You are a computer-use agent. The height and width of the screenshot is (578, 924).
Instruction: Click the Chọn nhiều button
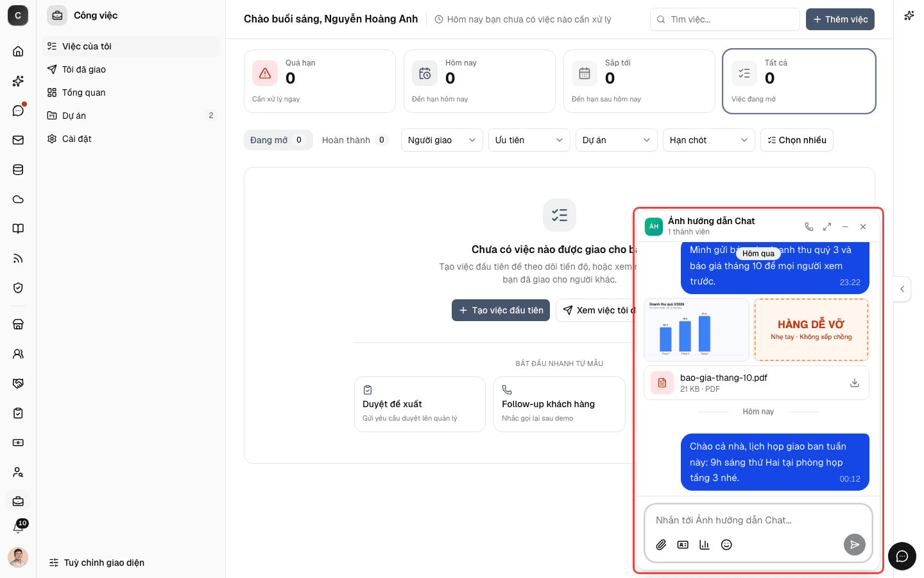[x=797, y=140]
